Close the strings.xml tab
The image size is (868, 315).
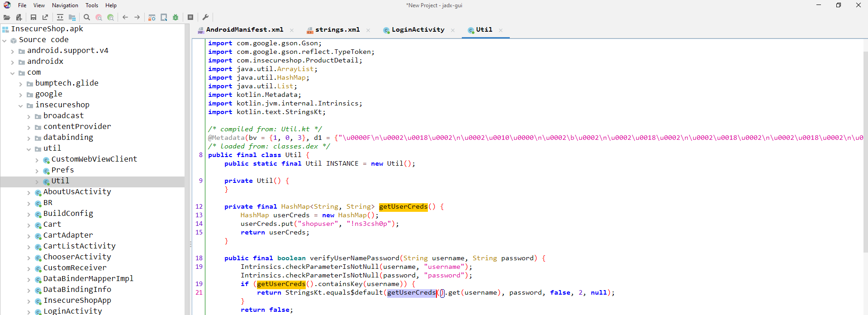coord(368,30)
